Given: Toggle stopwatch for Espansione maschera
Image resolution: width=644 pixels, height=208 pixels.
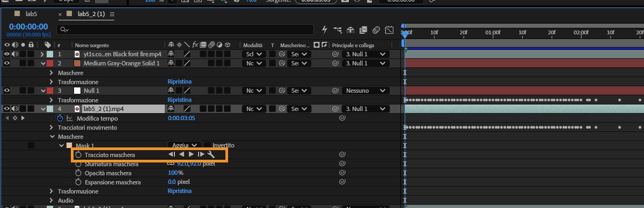Looking at the screenshot, I should [78, 182].
